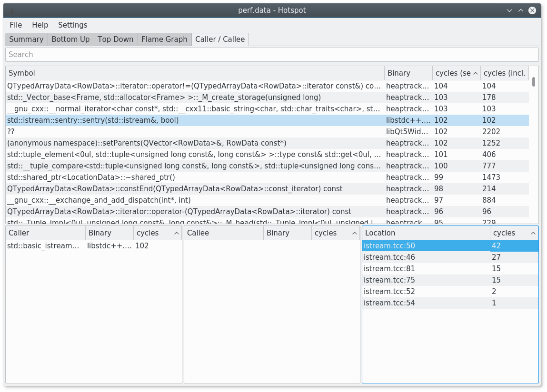Open the File menu
Screen dimensions: 547x392
pyautogui.click(x=16, y=25)
